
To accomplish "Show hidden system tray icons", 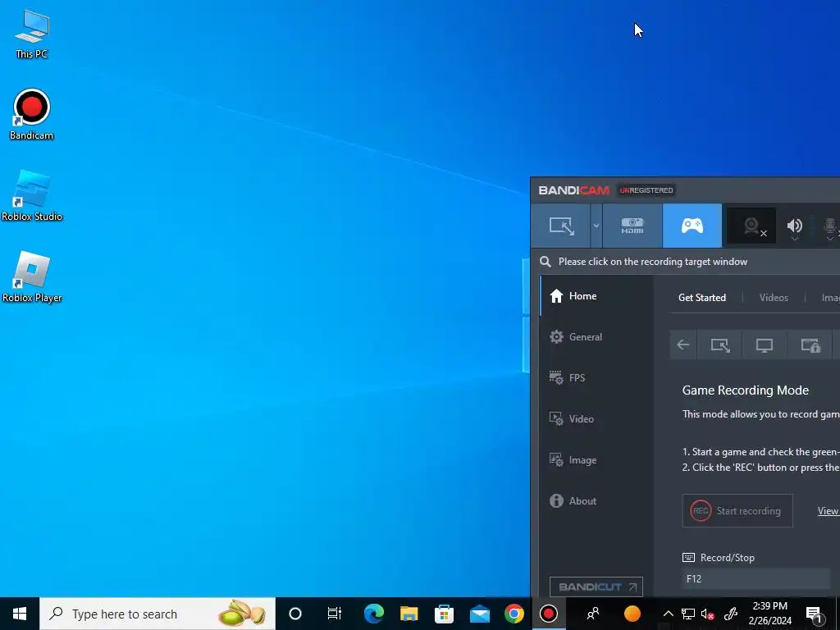I will (668, 614).
